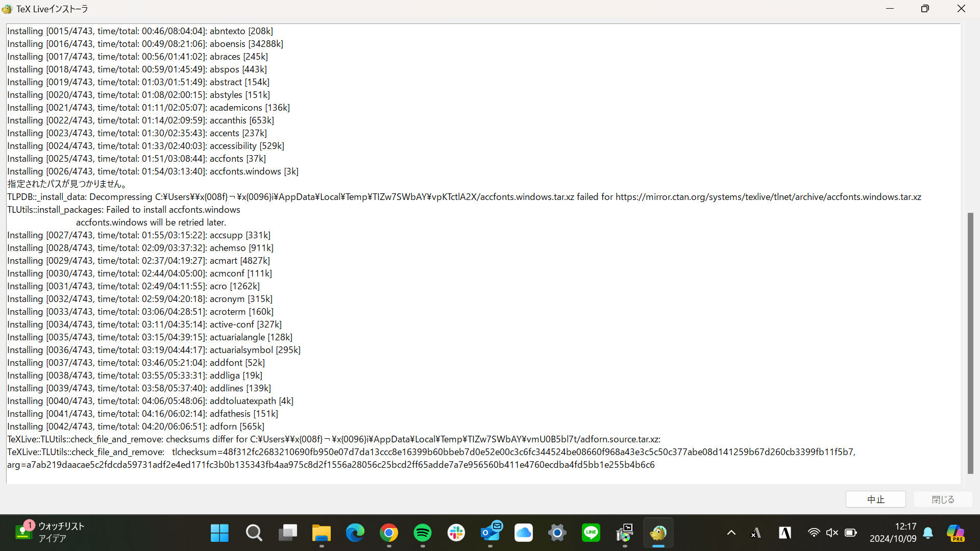Image resolution: width=980 pixels, height=551 pixels.
Task: Open the notification bell icon
Action: [928, 533]
